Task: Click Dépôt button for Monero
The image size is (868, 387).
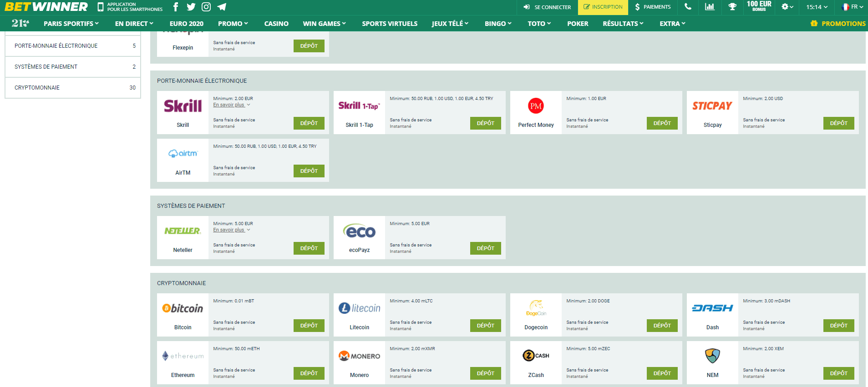Action: [486, 373]
